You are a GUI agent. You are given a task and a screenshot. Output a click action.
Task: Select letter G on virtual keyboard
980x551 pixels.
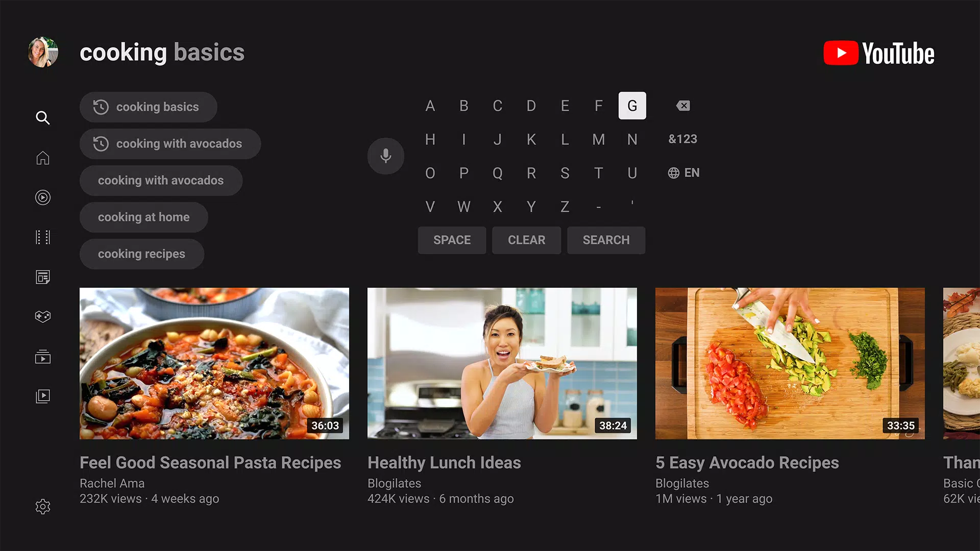point(631,106)
